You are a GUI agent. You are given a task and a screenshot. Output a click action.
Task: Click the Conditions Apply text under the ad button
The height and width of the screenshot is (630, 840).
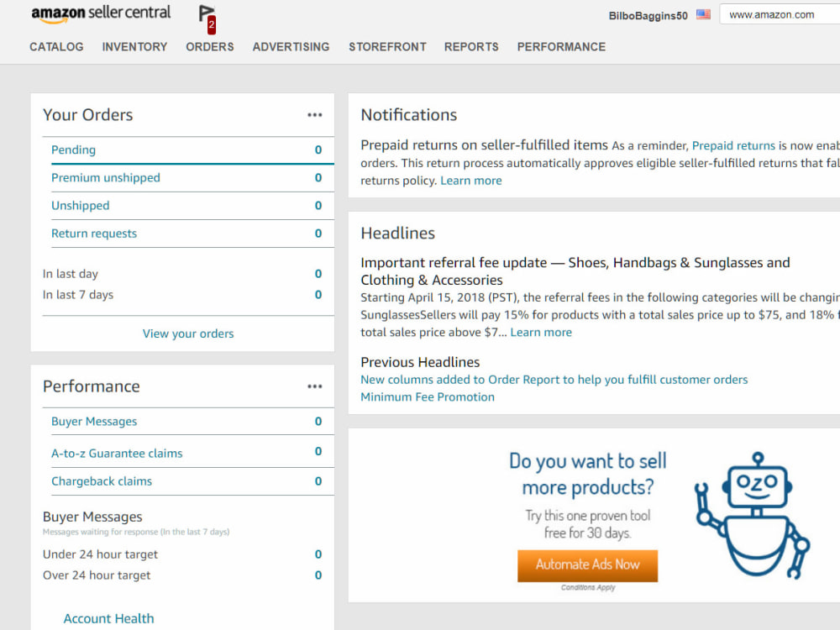click(x=588, y=588)
